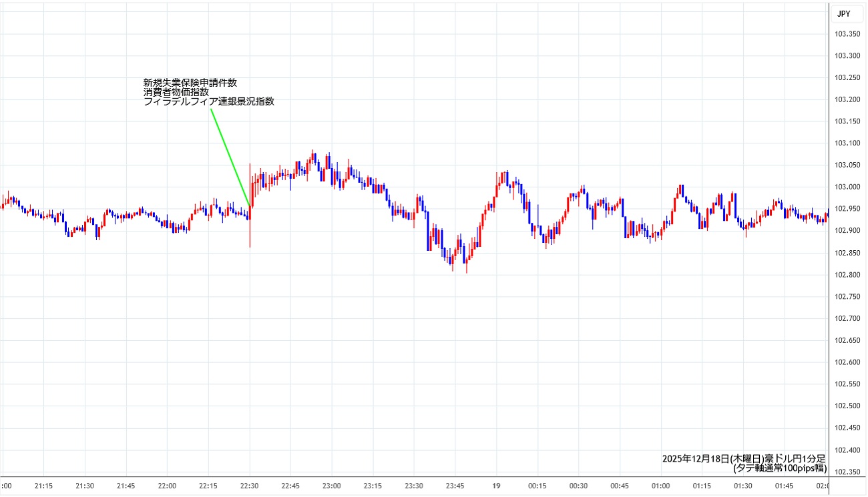Select the タテ軸通常100pips幅 note text
The height and width of the screenshot is (497, 868).
click(779, 468)
